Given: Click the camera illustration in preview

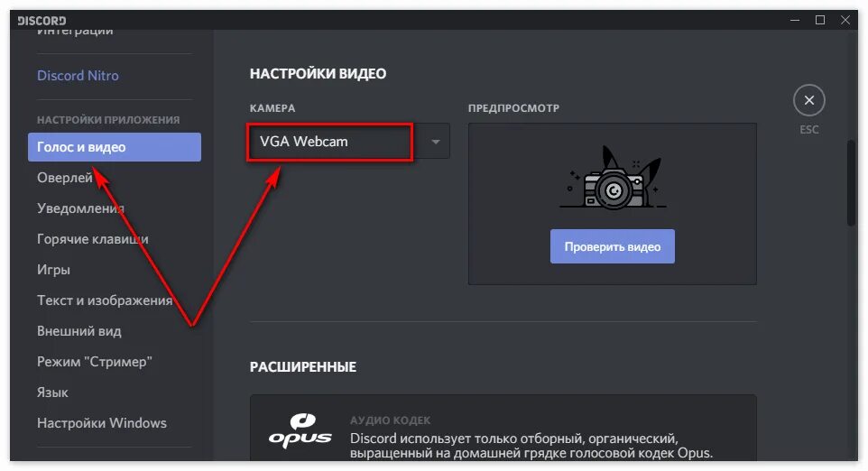Looking at the screenshot, I should (613, 178).
